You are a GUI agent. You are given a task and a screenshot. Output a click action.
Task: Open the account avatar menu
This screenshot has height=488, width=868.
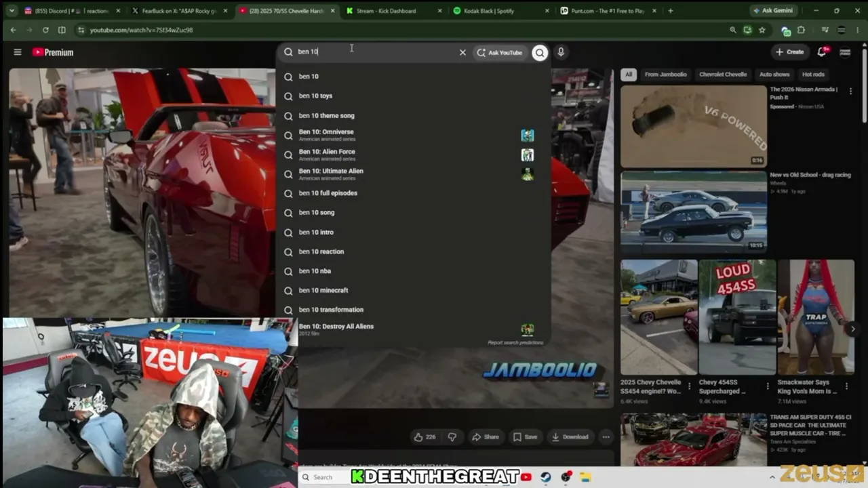[x=845, y=52]
